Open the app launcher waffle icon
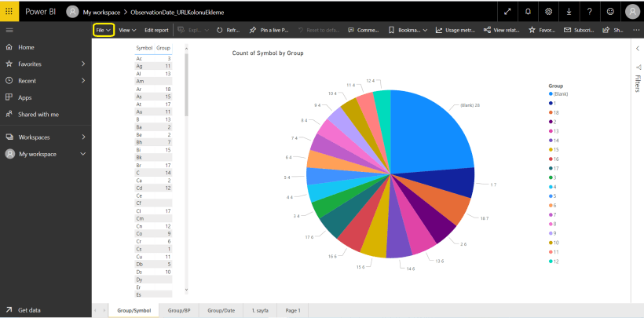This screenshot has height=318, width=644. point(9,11)
